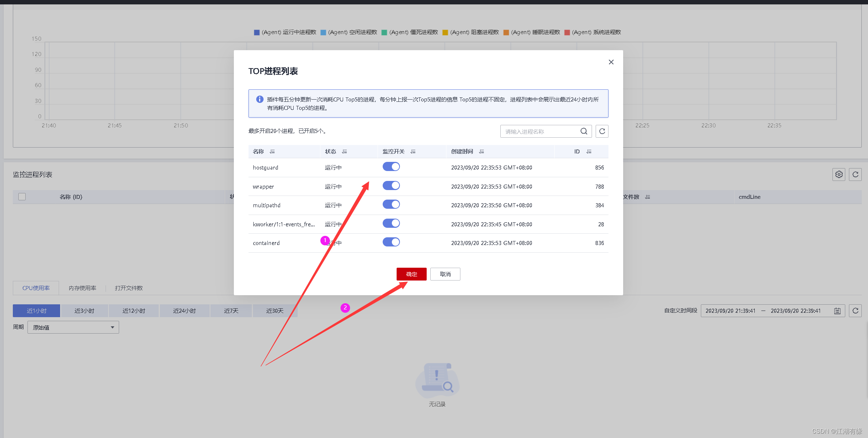Click the 取消 button
Image resolution: width=868 pixels, height=438 pixels.
(x=445, y=274)
